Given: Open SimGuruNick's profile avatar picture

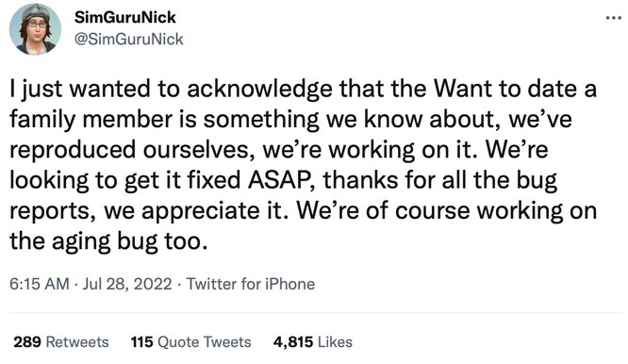Looking at the screenshot, I should tap(35, 29).
